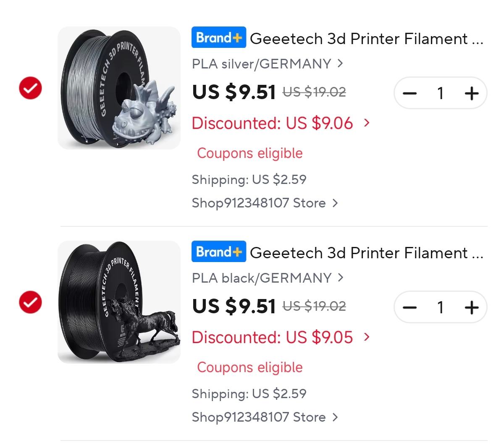Deselect the silver filament item checkbox
The image size is (504, 446).
(31, 88)
